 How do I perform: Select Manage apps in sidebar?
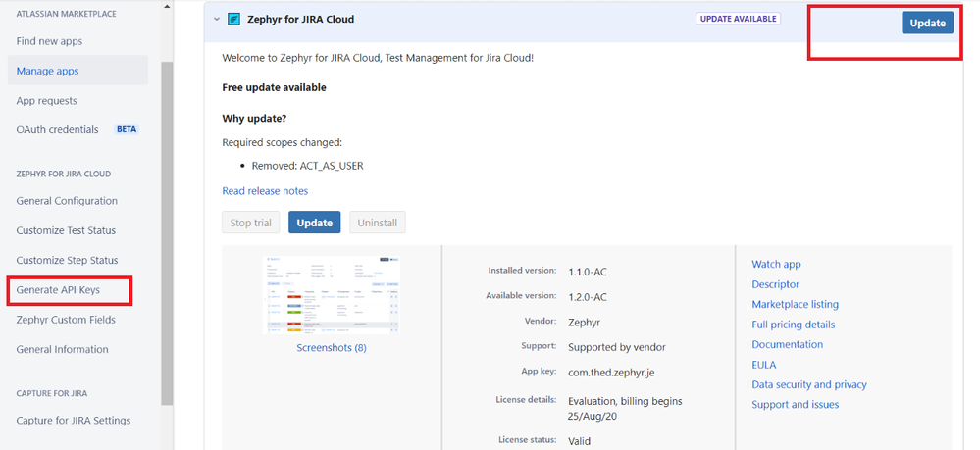pyautogui.click(x=78, y=71)
